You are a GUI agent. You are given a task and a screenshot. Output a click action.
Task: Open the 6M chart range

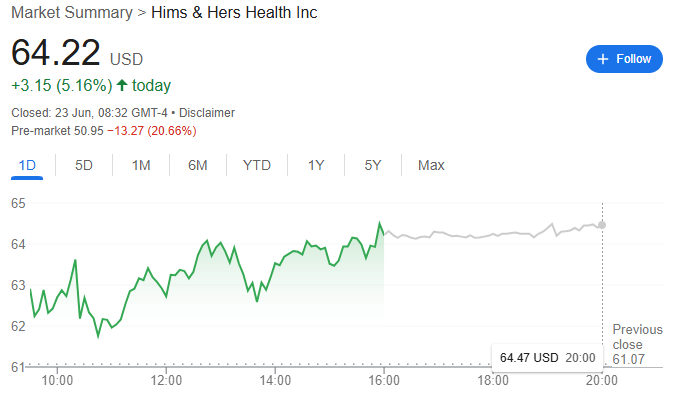pos(197,165)
